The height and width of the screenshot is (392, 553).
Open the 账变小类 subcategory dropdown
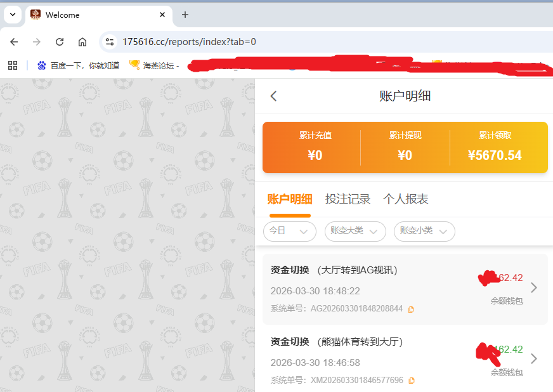(x=424, y=232)
